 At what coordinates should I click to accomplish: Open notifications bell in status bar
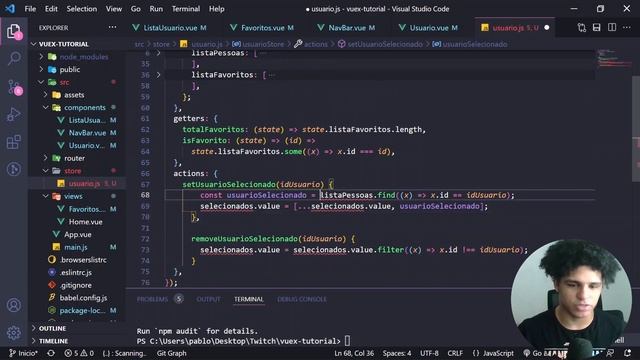point(627,353)
